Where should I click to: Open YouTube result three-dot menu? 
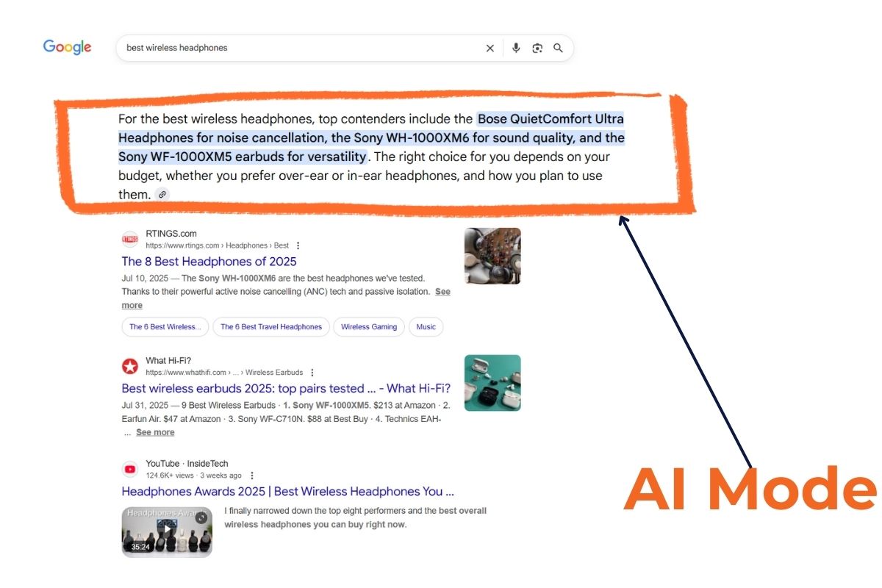252,476
